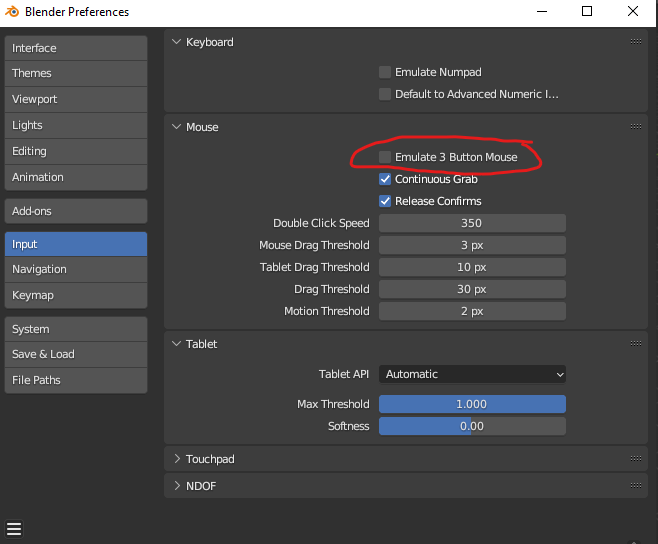Expand the NDOF panel

(177, 486)
